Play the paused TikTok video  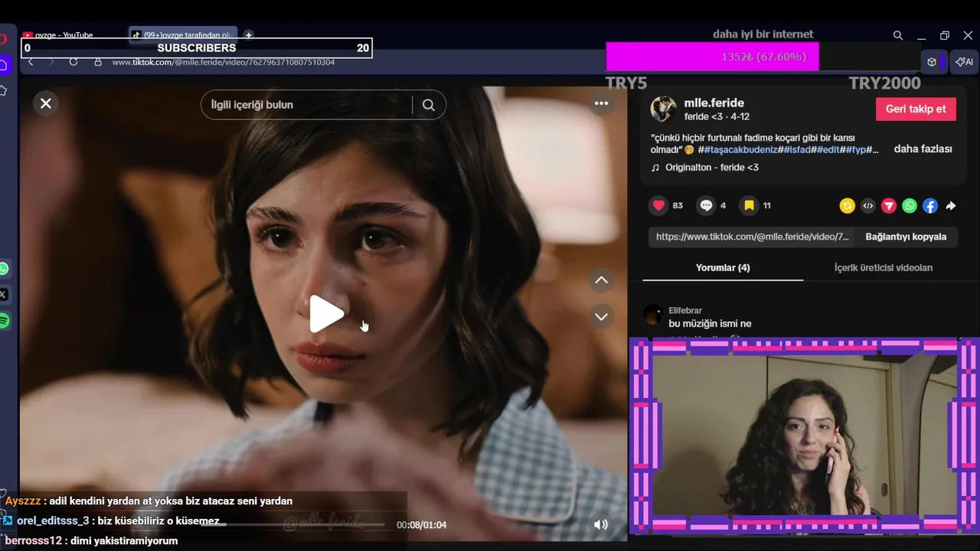326,314
